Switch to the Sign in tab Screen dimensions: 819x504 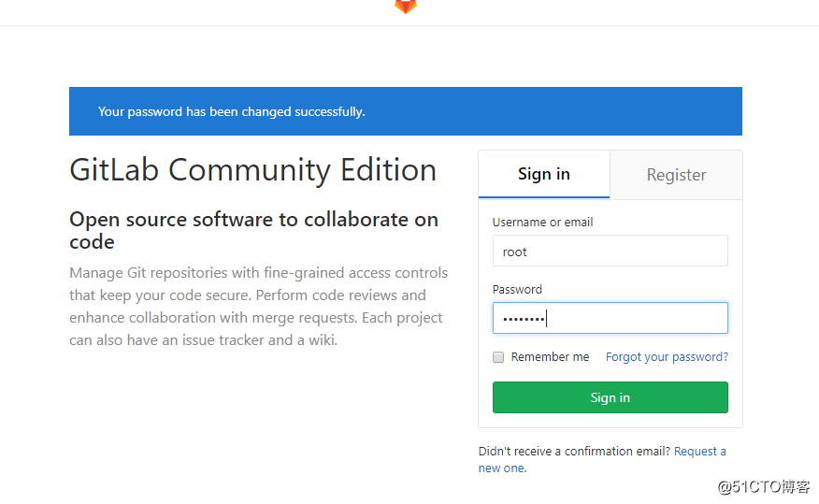544,174
